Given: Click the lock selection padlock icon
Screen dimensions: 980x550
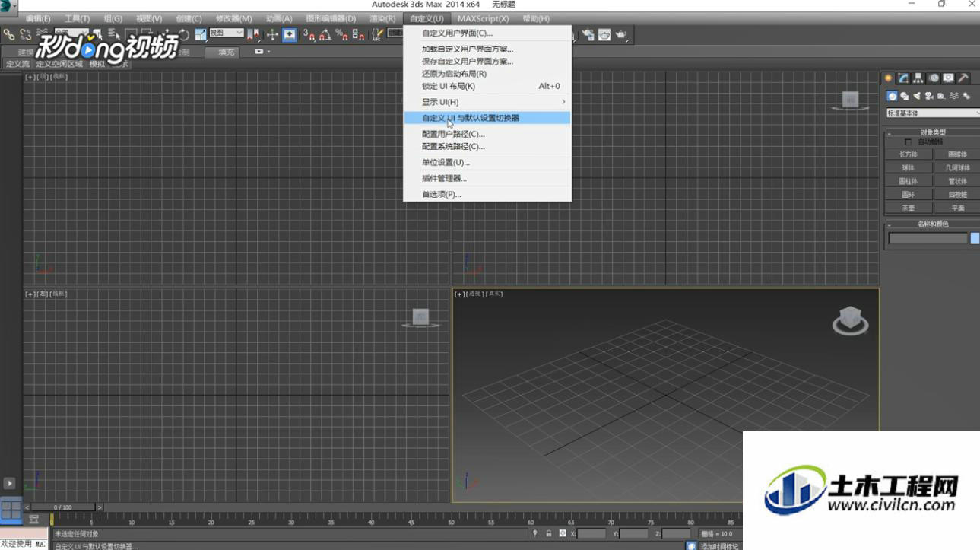Looking at the screenshot, I should pyautogui.click(x=548, y=534).
